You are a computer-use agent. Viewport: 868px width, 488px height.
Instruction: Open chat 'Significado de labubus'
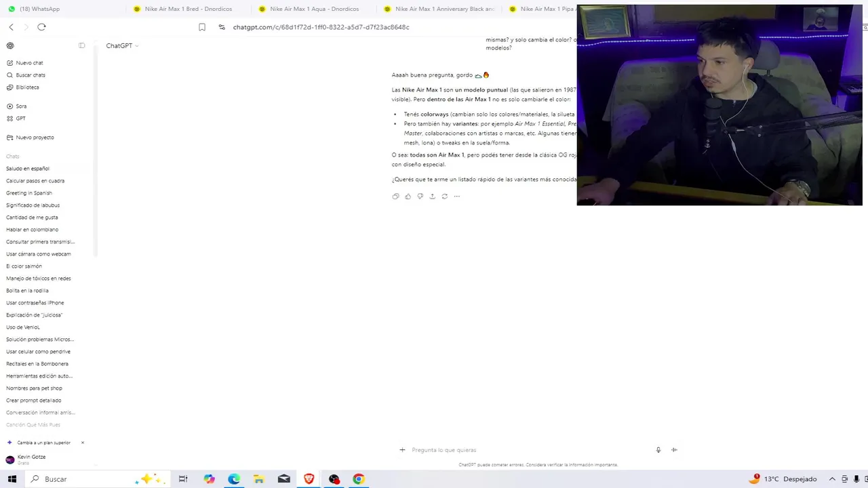pos(33,205)
